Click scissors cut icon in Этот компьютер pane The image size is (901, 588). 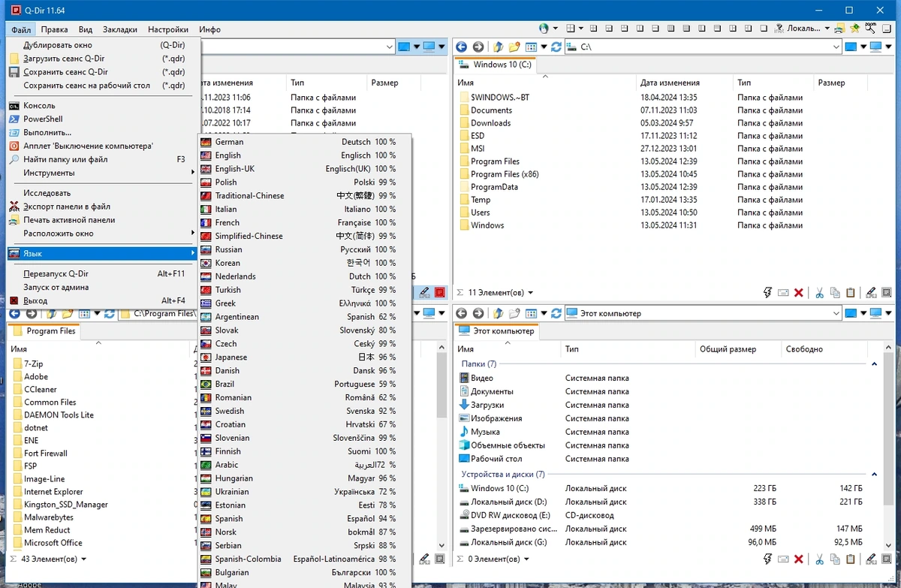pyautogui.click(x=819, y=559)
